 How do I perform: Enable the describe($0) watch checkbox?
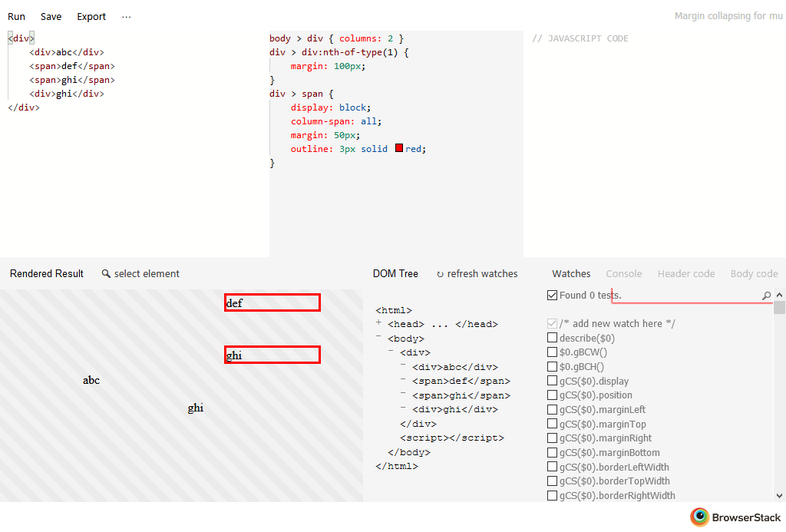point(552,338)
